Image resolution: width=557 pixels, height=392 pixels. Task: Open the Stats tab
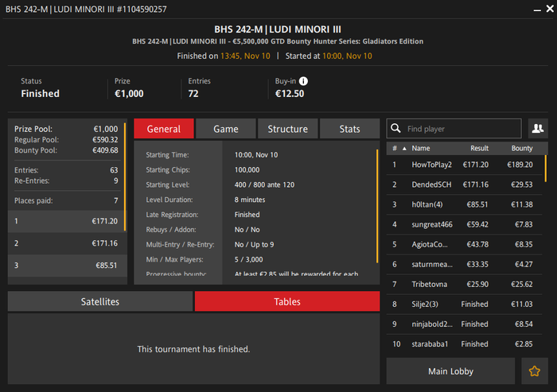tap(349, 129)
